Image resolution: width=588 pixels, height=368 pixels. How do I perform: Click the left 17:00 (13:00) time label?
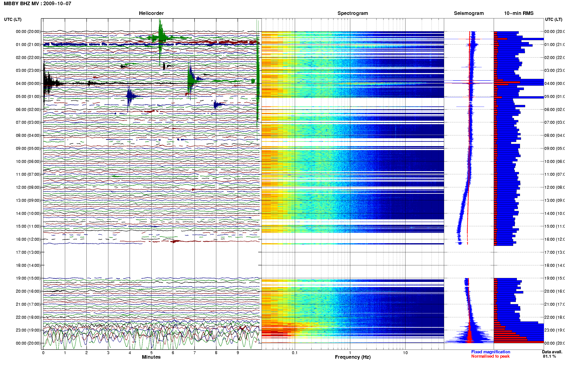point(28,252)
